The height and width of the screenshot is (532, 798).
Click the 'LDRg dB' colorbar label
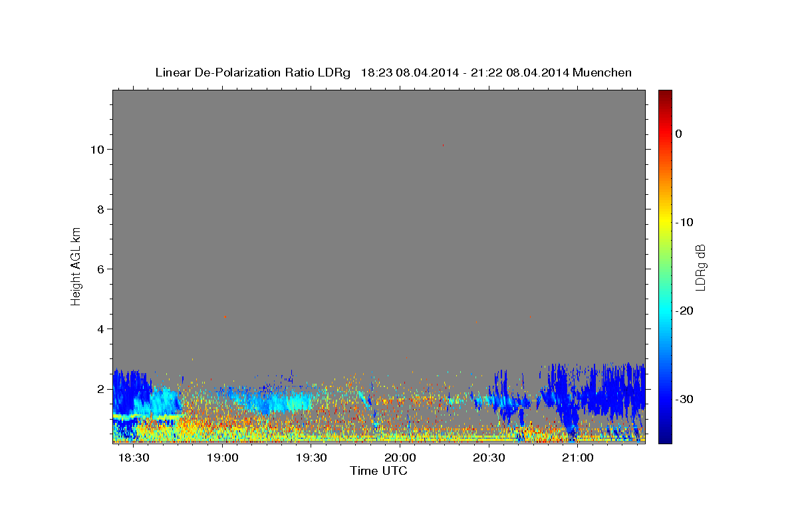[700, 267]
